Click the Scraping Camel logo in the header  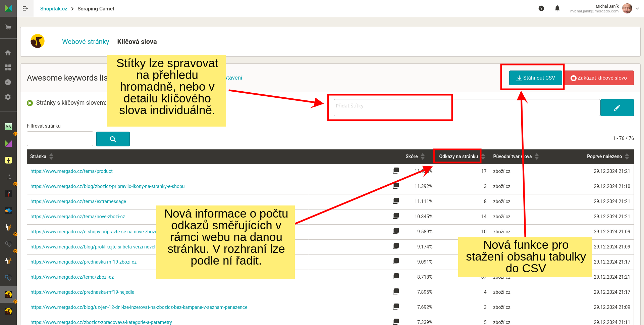[38, 41]
